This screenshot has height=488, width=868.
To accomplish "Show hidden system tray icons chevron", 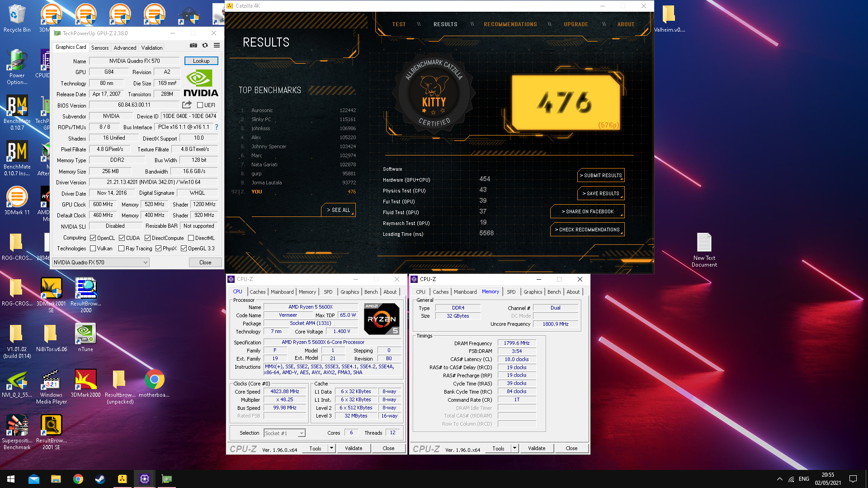I will click(x=779, y=479).
